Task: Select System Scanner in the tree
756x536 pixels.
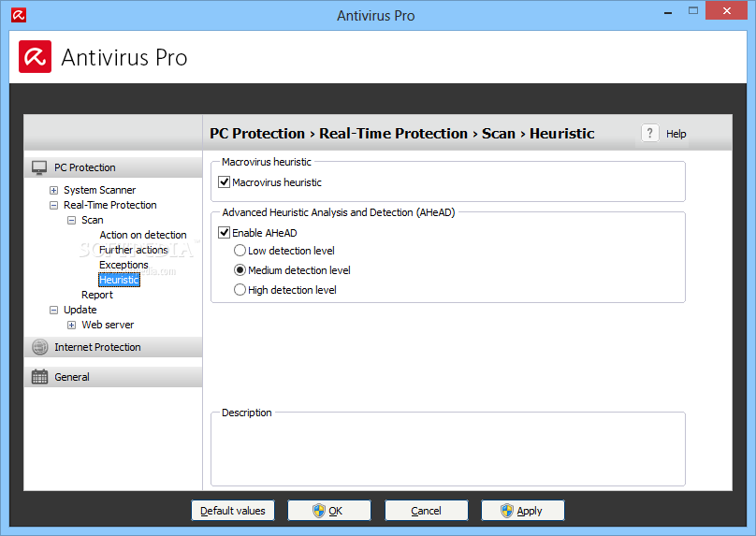Action: [100, 190]
